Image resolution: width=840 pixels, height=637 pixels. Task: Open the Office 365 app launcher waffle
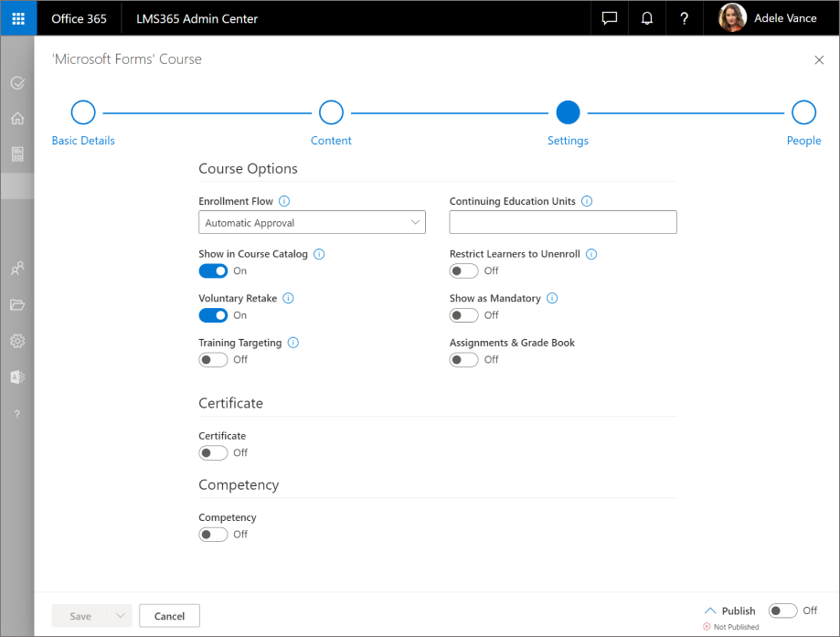[18, 18]
